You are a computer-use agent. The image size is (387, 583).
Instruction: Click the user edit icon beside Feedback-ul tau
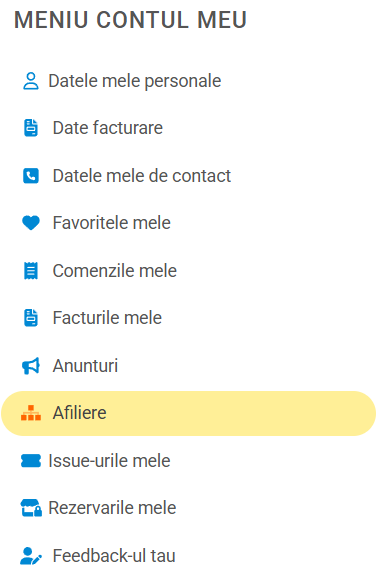tap(31, 556)
